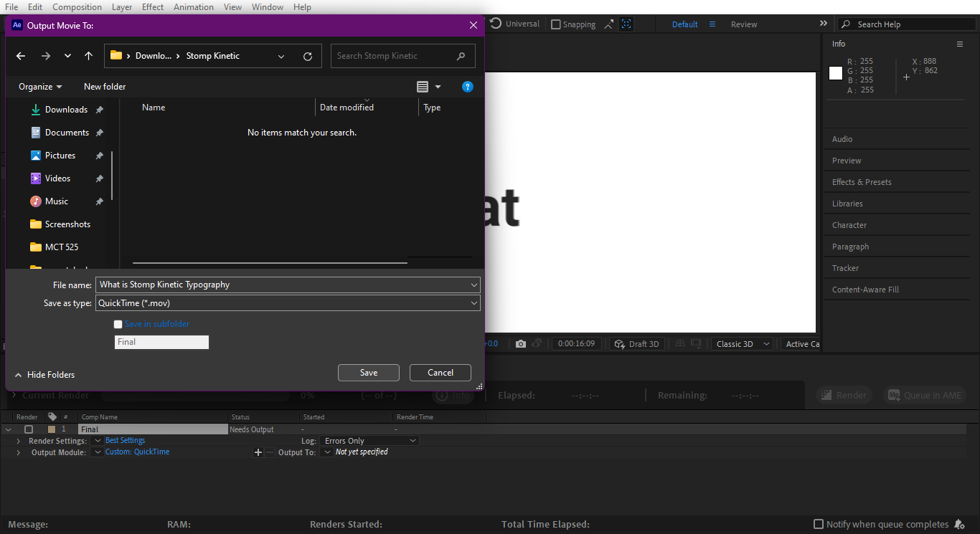Open the Classic 3D renderer dropdown
The image size is (980, 534).
pyautogui.click(x=743, y=344)
